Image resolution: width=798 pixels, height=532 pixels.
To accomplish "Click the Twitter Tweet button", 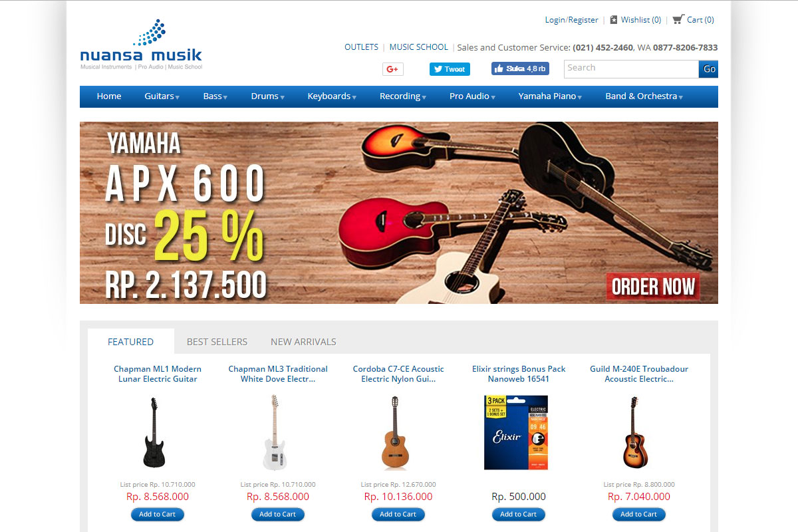I will 450,69.
